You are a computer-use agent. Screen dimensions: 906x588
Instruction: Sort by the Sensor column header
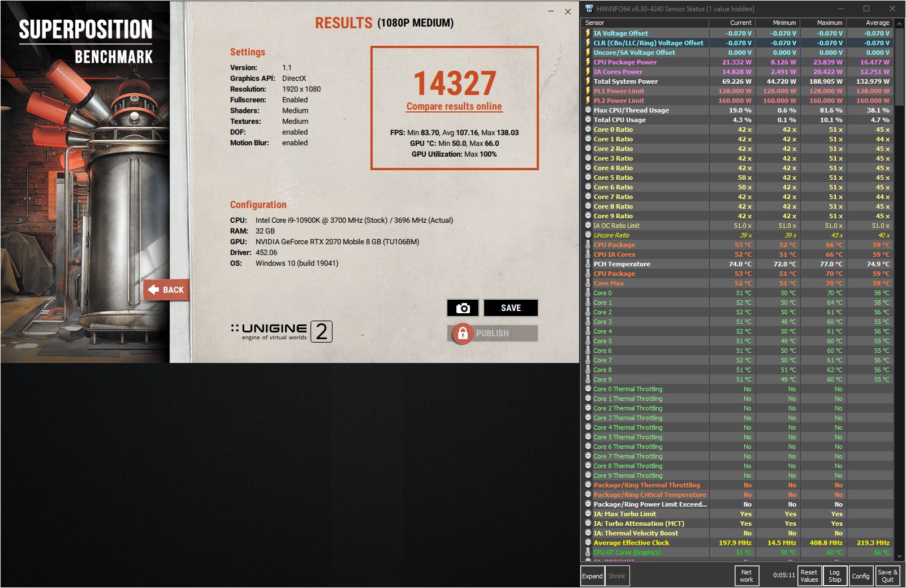coord(645,23)
